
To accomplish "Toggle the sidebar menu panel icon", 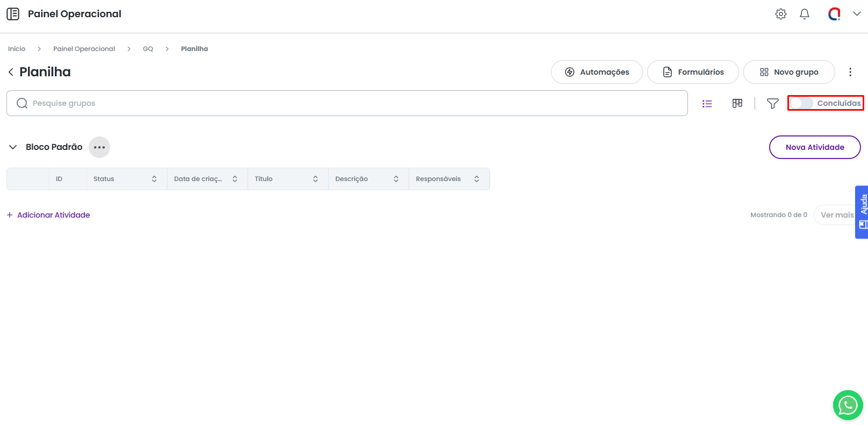I will [13, 14].
